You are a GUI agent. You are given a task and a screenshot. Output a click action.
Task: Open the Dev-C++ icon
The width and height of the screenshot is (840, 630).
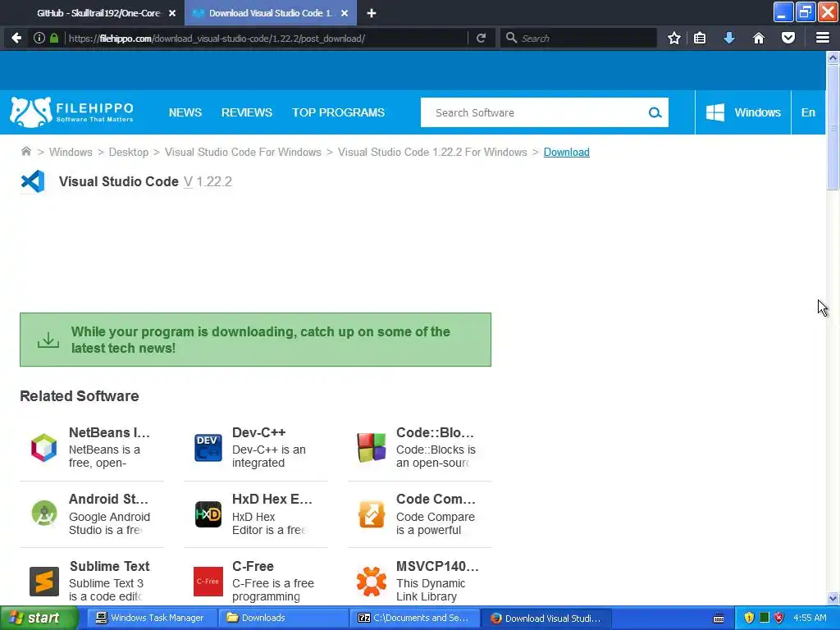coord(208,447)
